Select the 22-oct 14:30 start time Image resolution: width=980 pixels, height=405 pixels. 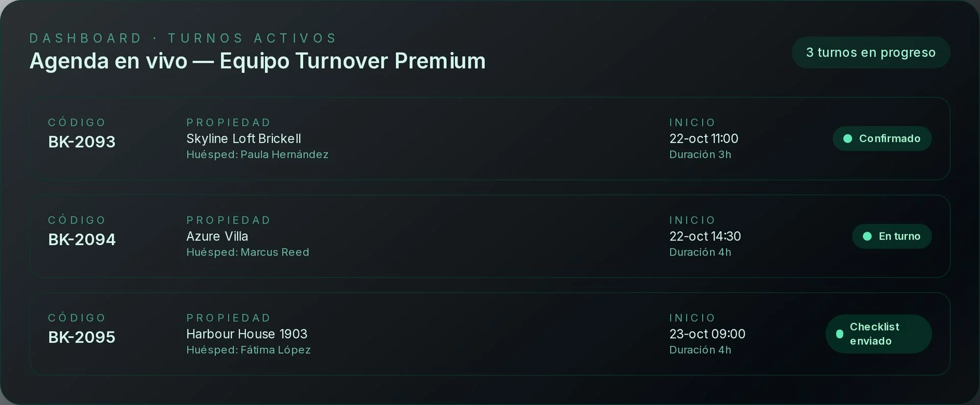coord(705,236)
